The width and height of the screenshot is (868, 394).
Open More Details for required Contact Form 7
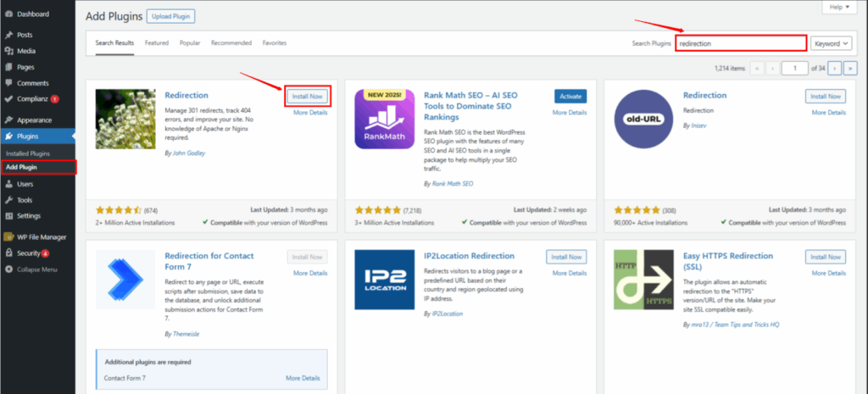pos(303,379)
